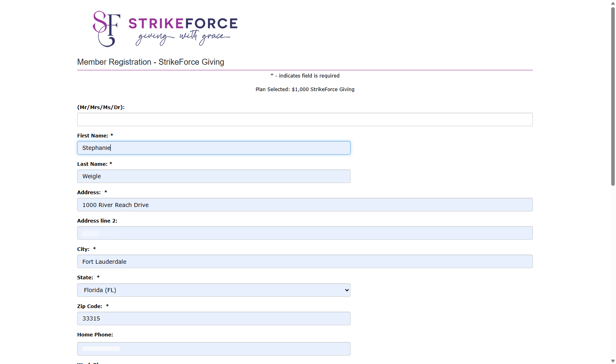Screen dimensions: 616x364
Task: Click the First Name field containing Stephanie
Action: coord(213,148)
